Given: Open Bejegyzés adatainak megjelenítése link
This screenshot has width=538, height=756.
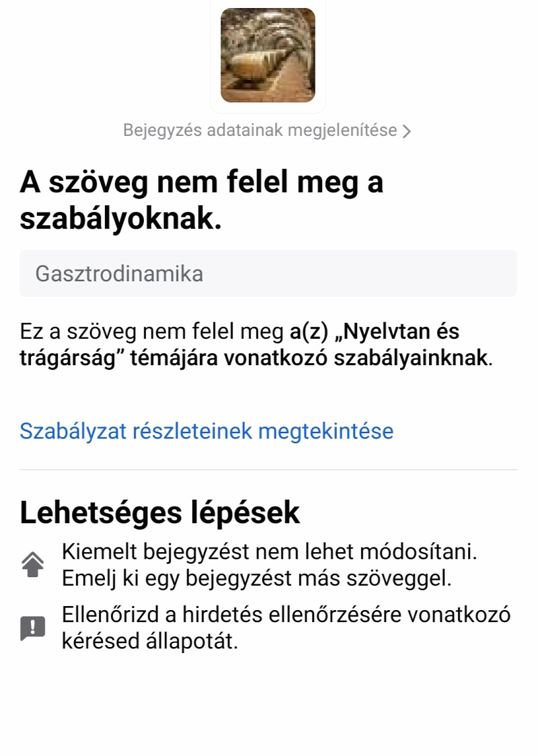Looking at the screenshot, I should coord(266,130).
